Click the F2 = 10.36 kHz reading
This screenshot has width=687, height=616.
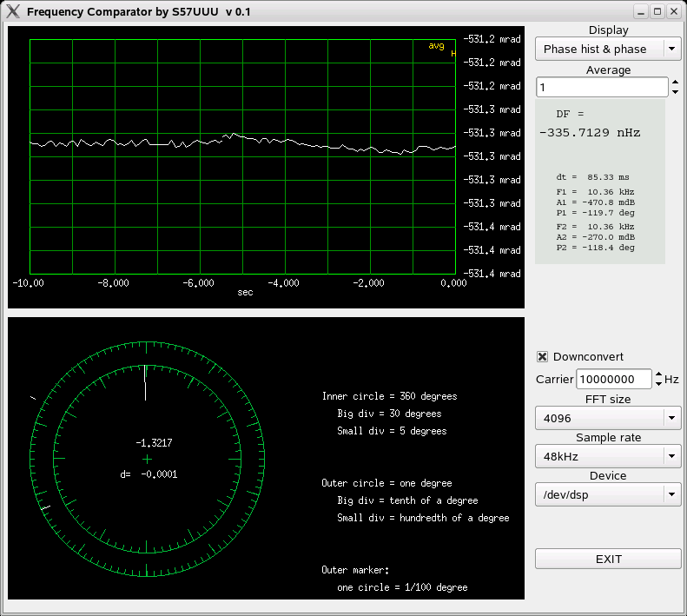click(596, 227)
